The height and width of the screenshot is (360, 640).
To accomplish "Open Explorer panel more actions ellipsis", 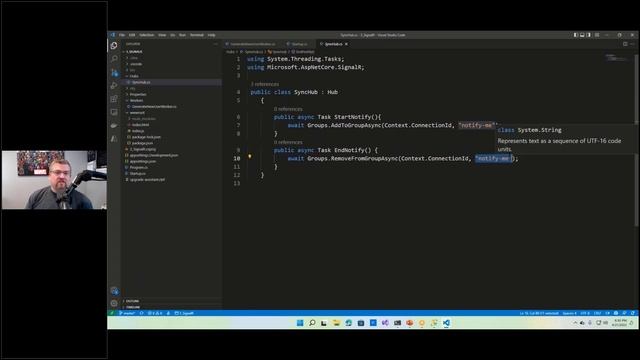I will [x=216, y=44].
